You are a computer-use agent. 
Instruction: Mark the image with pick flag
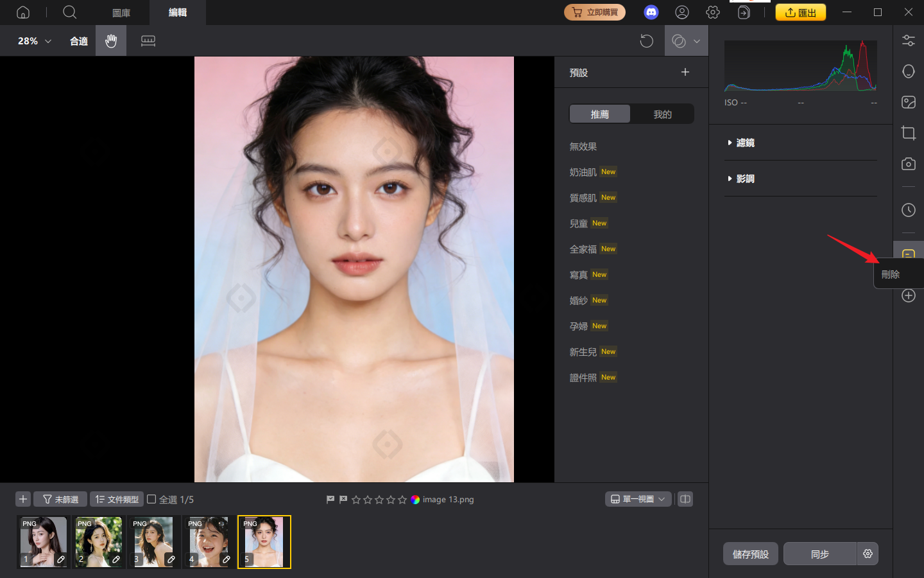click(x=330, y=499)
